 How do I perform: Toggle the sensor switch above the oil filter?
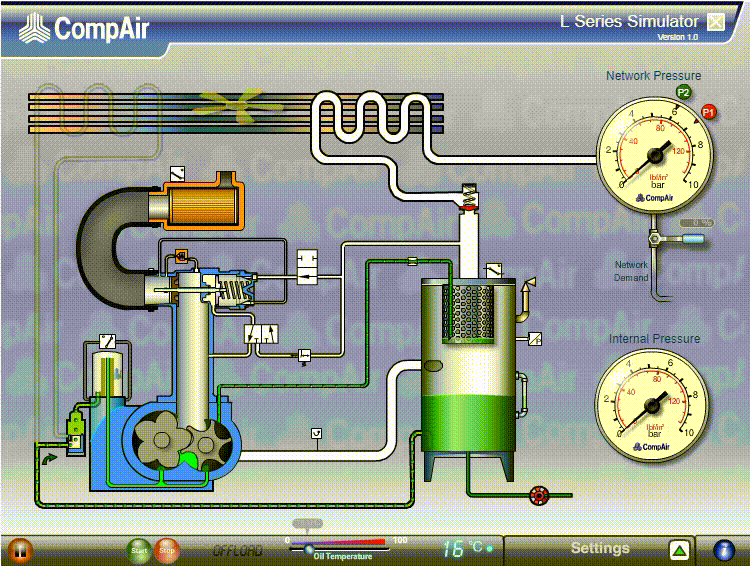point(106,341)
